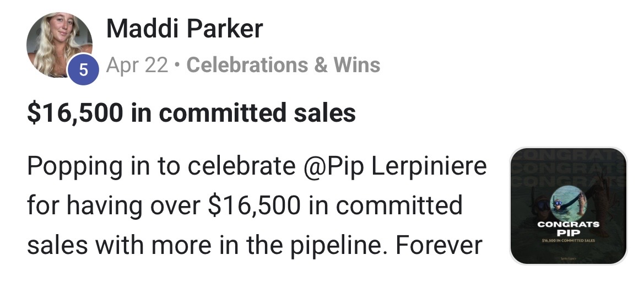Image resolution: width=644 pixels, height=287 pixels.
Task: Open the $16,500 in committed sales post title
Action: pos(191,113)
